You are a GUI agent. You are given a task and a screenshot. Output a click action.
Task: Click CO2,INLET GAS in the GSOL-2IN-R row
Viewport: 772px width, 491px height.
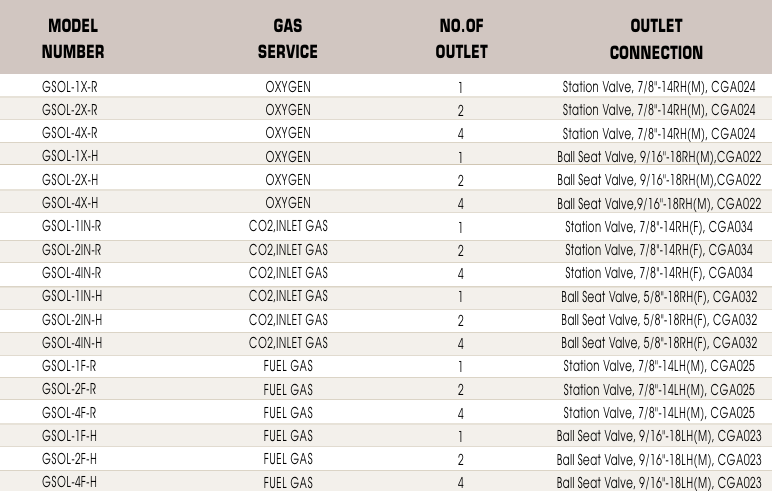click(288, 250)
